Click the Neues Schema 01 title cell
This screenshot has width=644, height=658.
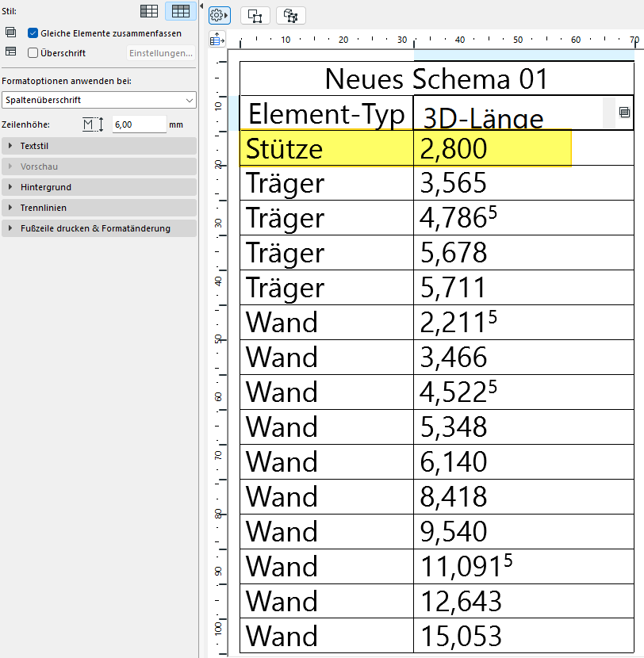click(436, 79)
